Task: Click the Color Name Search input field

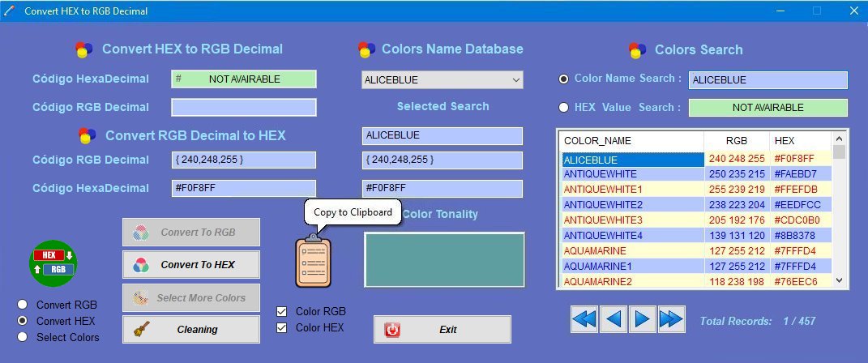Action: click(768, 80)
